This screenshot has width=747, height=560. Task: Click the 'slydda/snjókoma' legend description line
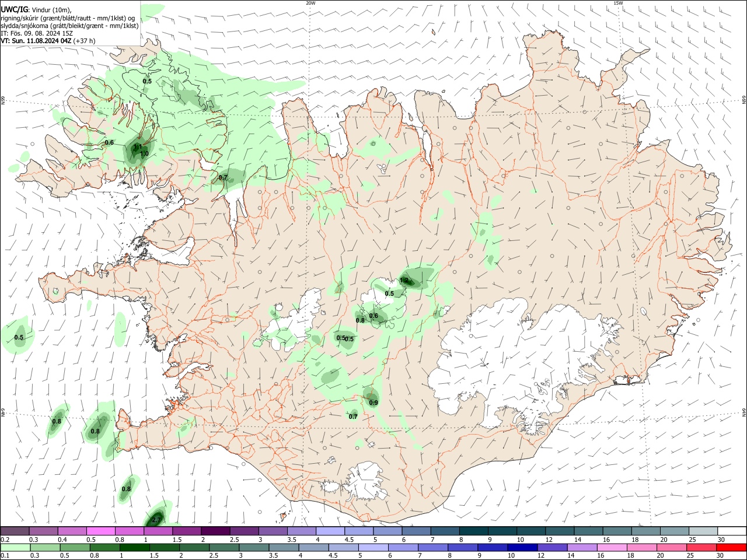pyautogui.click(x=69, y=26)
